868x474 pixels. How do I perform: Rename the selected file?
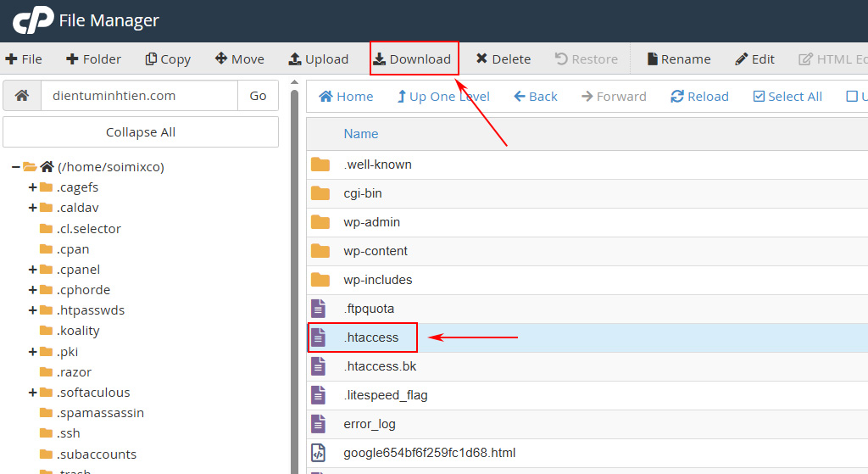click(x=679, y=59)
